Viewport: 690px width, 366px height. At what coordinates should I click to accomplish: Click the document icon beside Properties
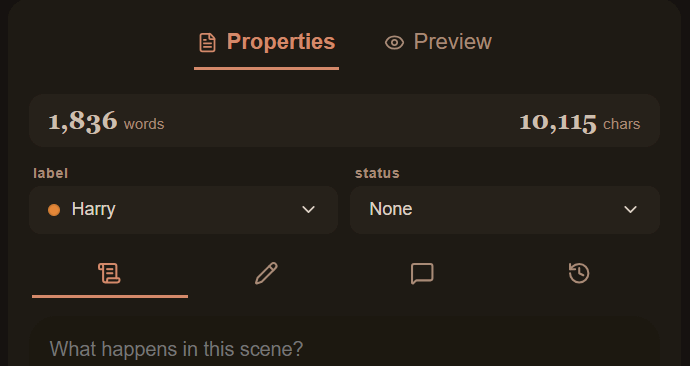click(x=207, y=43)
